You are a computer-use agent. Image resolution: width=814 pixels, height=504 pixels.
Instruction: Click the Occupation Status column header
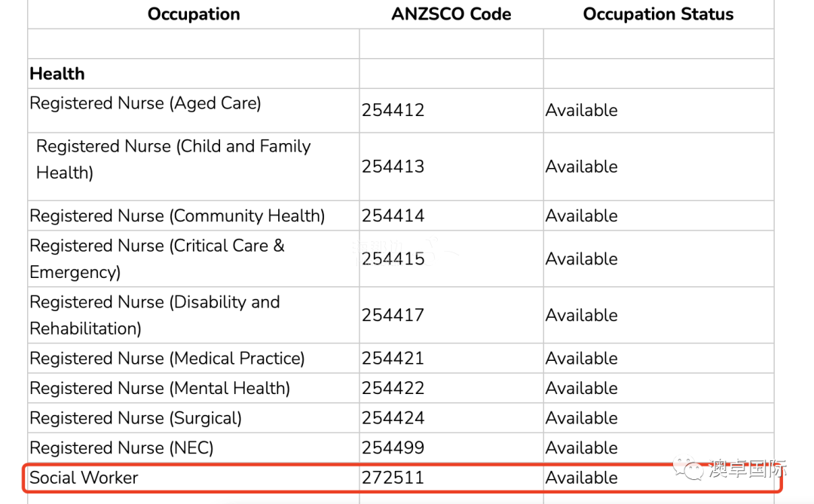[x=658, y=14]
